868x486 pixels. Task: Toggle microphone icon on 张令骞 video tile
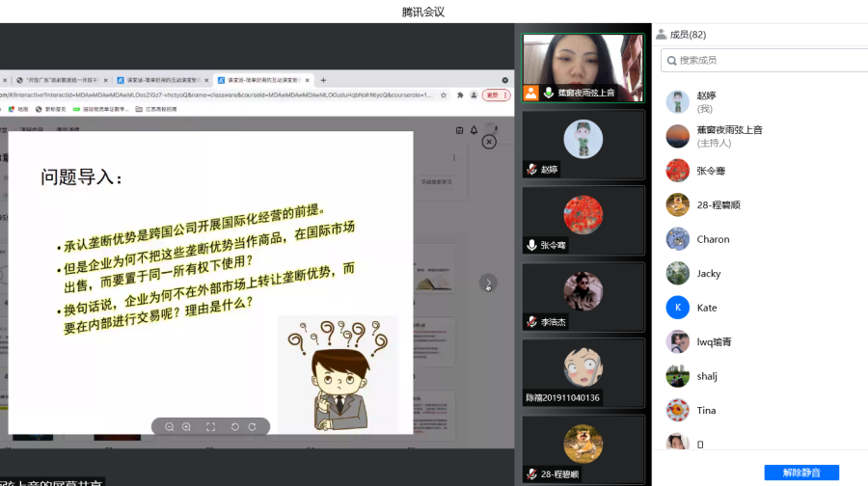pyautogui.click(x=531, y=245)
